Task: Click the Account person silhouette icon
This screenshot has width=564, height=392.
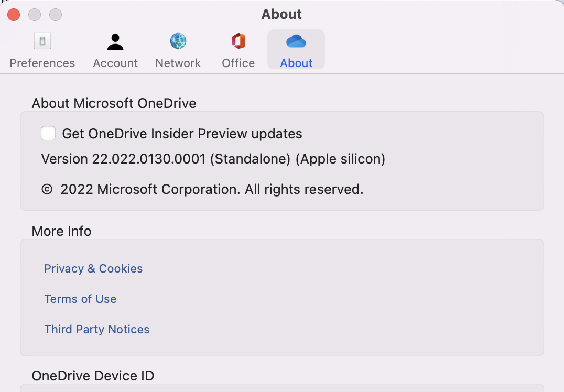Action: pyautogui.click(x=115, y=41)
